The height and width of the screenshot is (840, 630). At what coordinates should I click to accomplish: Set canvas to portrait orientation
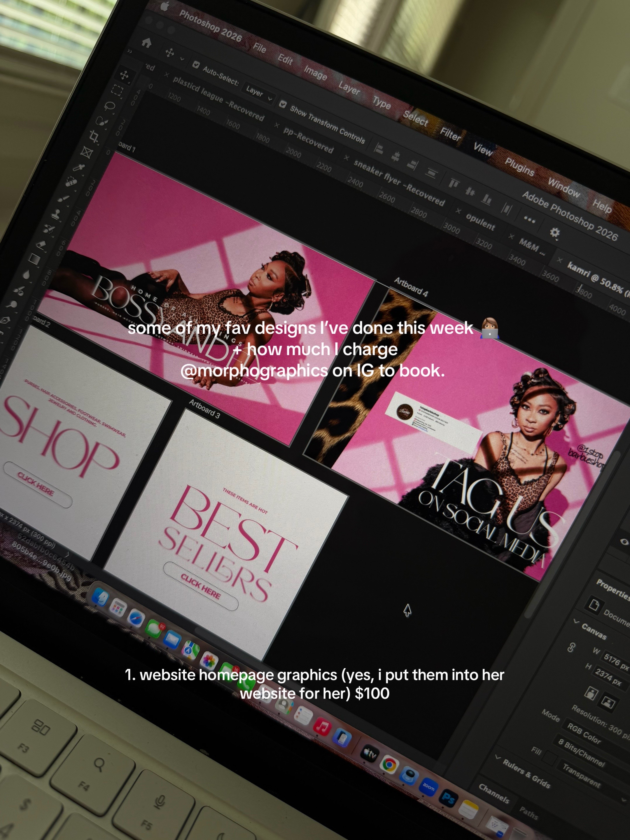point(591,693)
